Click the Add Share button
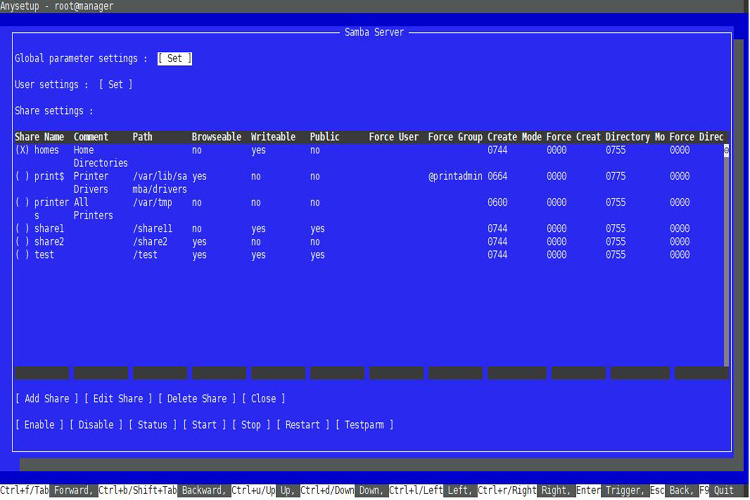This screenshot has width=750, height=500. pos(47,399)
